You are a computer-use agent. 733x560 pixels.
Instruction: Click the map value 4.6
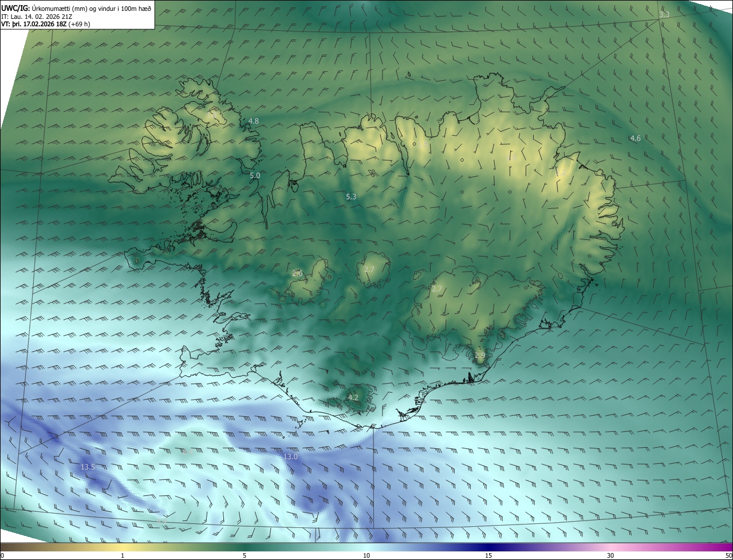coord(635,138)
